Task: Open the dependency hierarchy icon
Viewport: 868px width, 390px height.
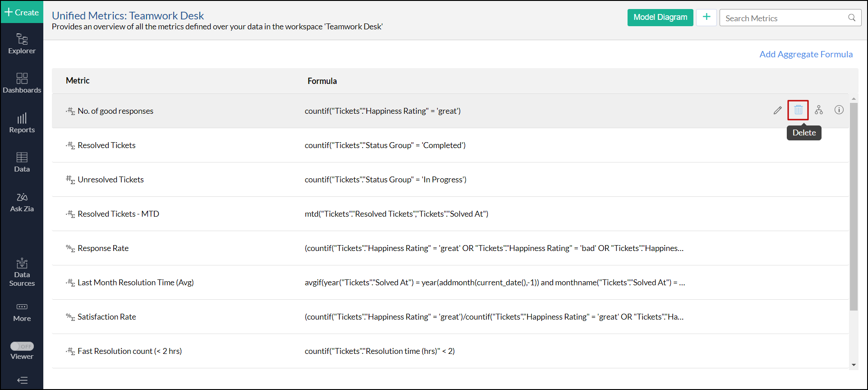Action: (819, 110)
